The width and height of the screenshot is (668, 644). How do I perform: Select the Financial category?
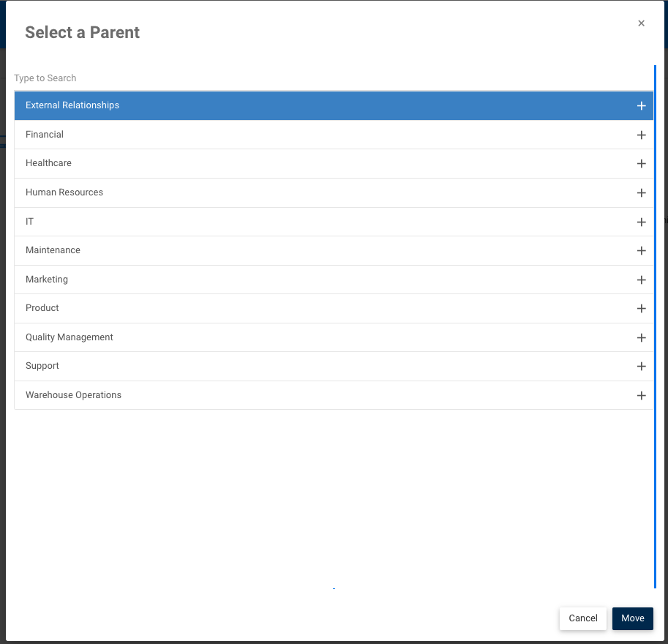click(x=45, y=135)
